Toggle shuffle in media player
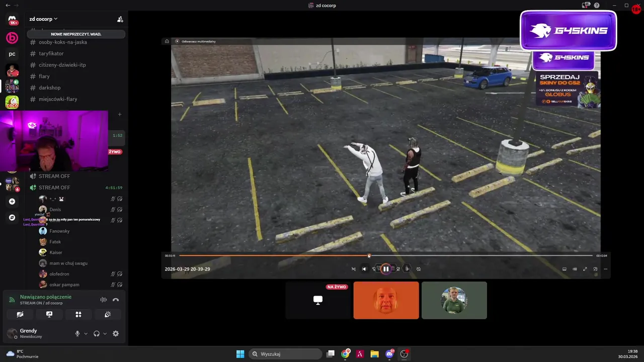The image size is (644, 362). [x=353, y=269]
